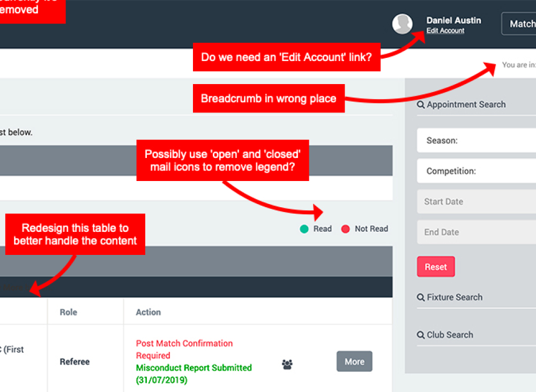This screenshot has width=536, height=392.
Task: Collapse the Appointment Search section
Action: (x=466, y=105)
